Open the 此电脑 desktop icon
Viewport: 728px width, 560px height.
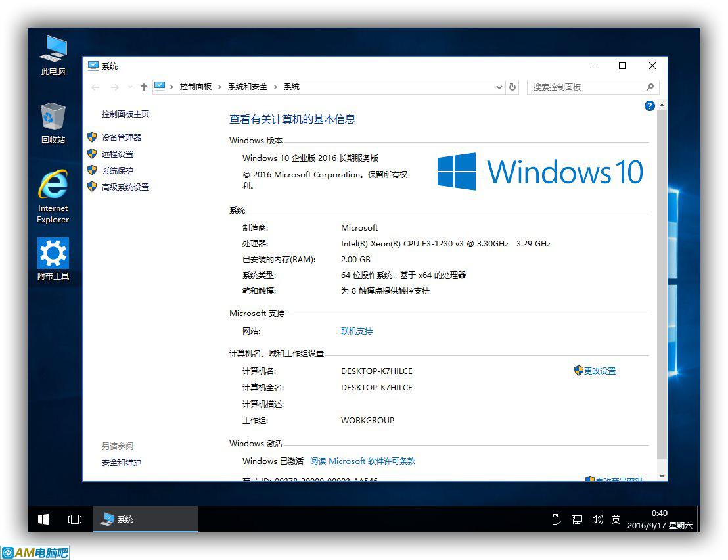pos(53,55)
